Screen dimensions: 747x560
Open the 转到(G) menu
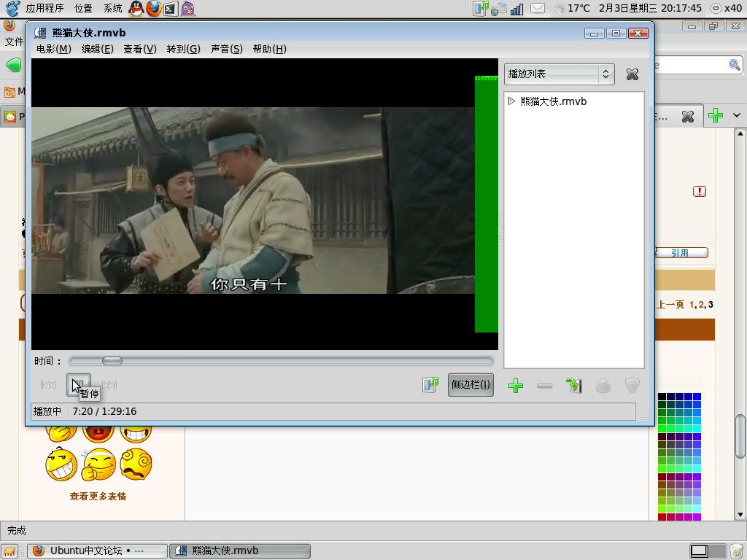[x=183, y=49]
